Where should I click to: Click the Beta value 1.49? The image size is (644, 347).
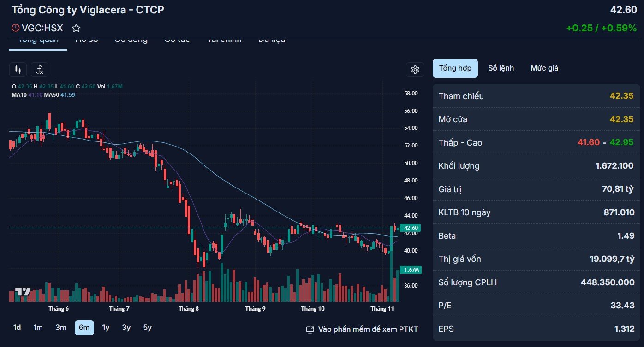626,236
